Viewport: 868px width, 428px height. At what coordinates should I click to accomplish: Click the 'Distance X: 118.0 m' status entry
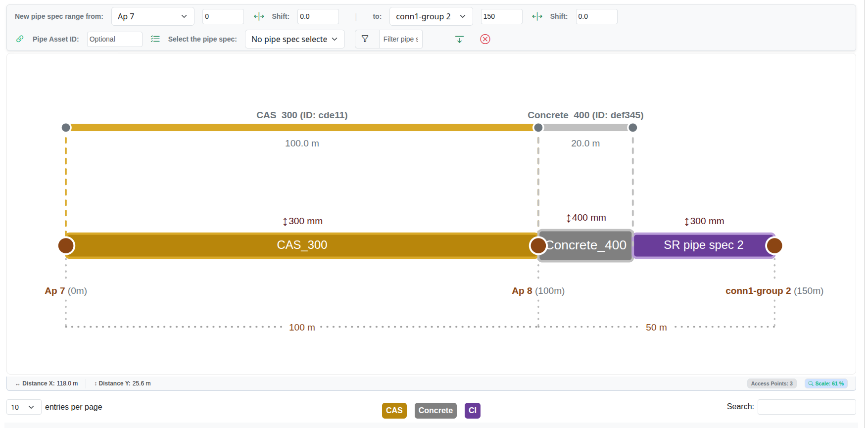pos(47,383)
